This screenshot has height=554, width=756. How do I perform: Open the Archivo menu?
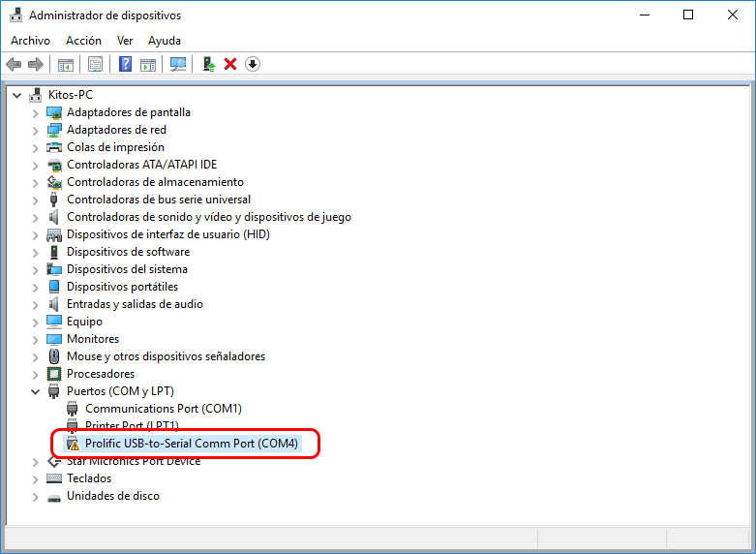click(30, 41)
